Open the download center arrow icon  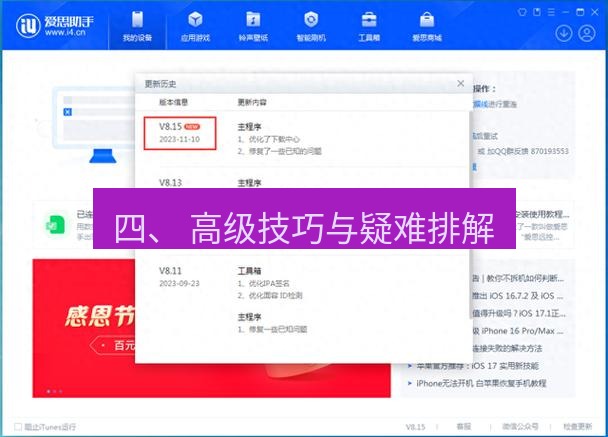[563, 33]
